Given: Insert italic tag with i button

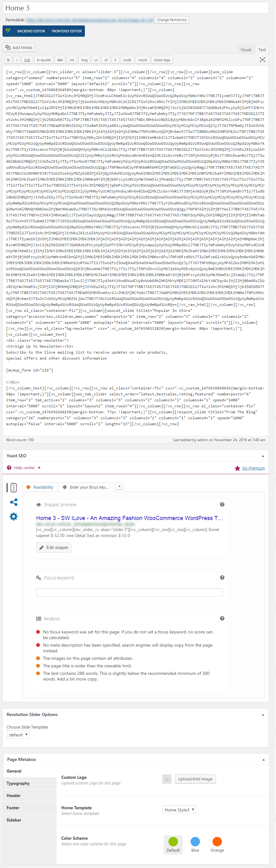Looking at the screenshot, I should (17, 60).
